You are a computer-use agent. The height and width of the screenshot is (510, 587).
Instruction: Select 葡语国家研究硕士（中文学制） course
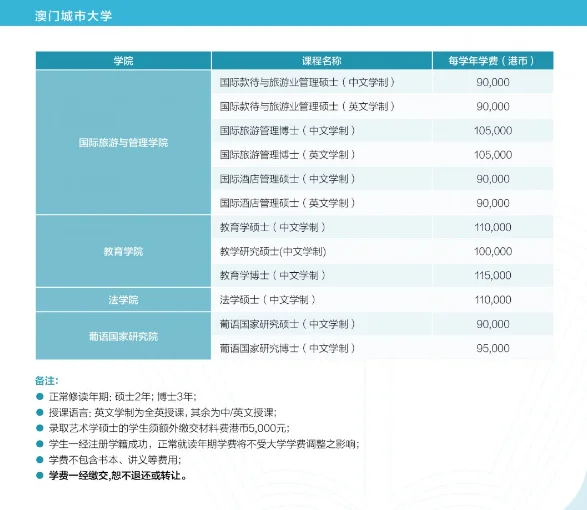[288, 324]
